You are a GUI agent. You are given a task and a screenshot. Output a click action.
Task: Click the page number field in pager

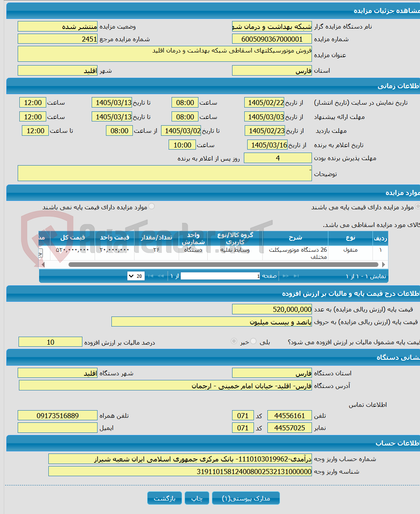[220, 276]
